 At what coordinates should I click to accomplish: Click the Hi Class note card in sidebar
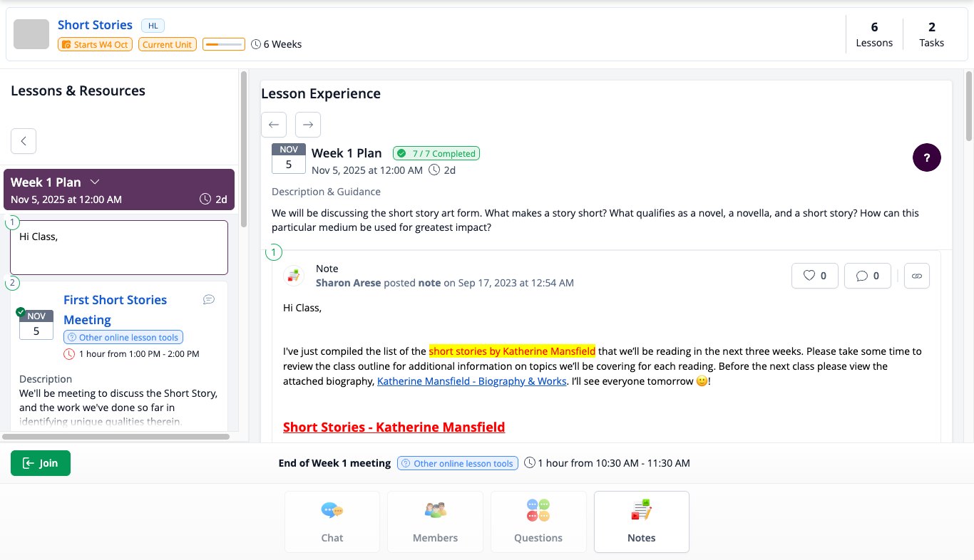119,247
